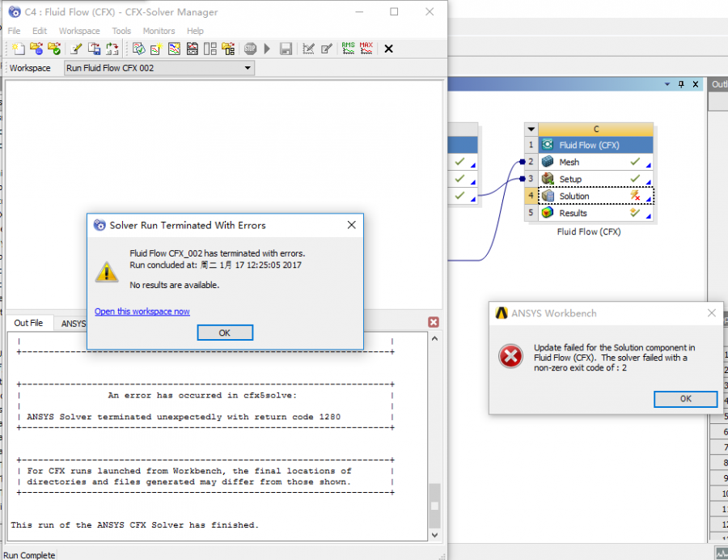
Task: Open the Workspace menu
Action: pos(79,31)
